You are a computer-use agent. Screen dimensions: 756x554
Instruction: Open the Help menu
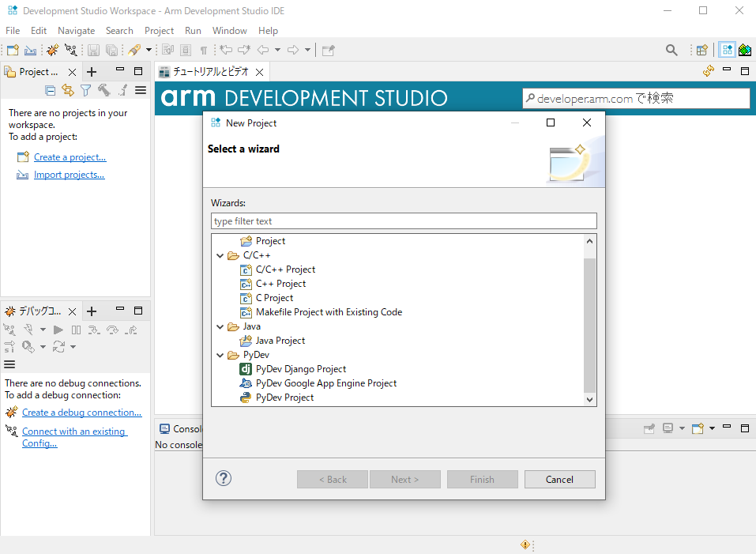point(268,30)
